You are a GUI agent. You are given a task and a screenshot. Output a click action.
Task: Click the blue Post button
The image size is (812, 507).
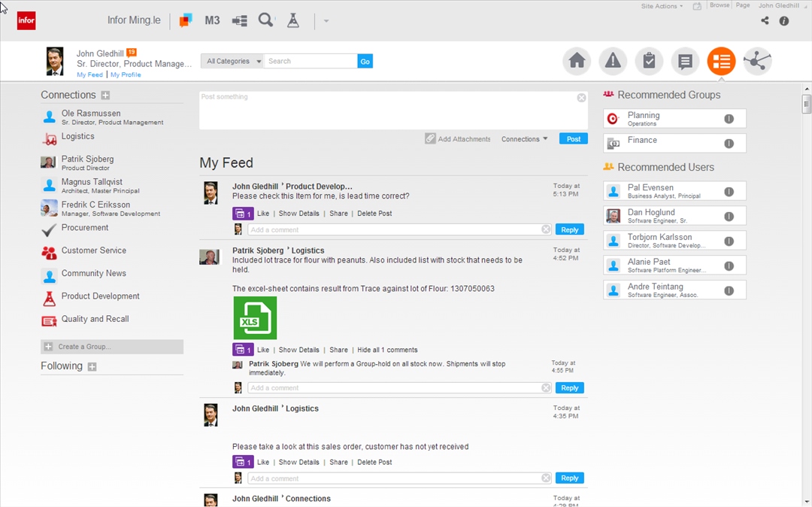click(573, 139)
